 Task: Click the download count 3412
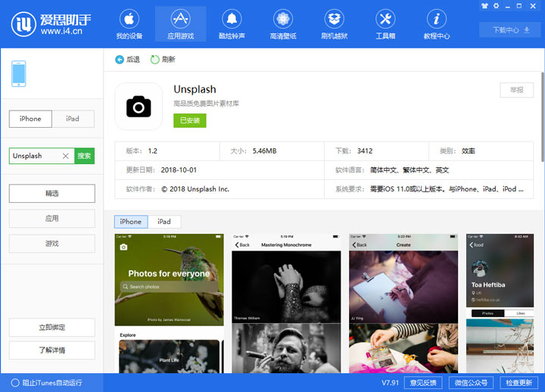(365, 151)
